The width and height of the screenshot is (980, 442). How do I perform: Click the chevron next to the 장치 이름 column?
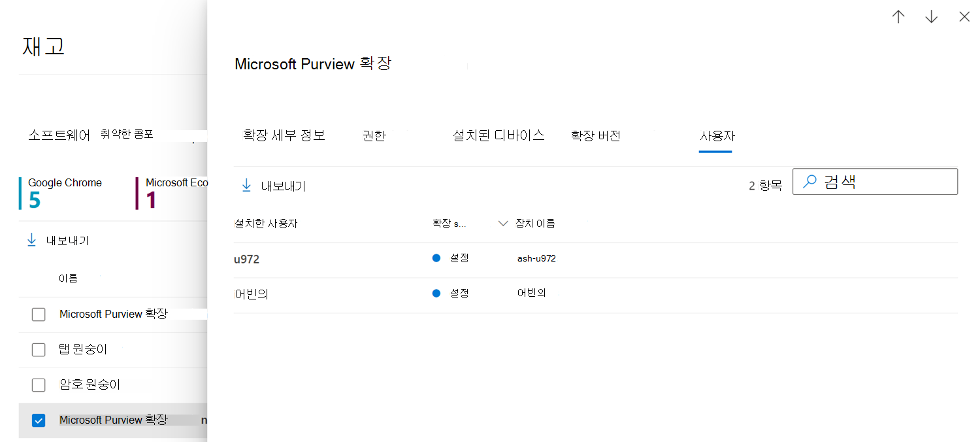(x=502, y=224)
